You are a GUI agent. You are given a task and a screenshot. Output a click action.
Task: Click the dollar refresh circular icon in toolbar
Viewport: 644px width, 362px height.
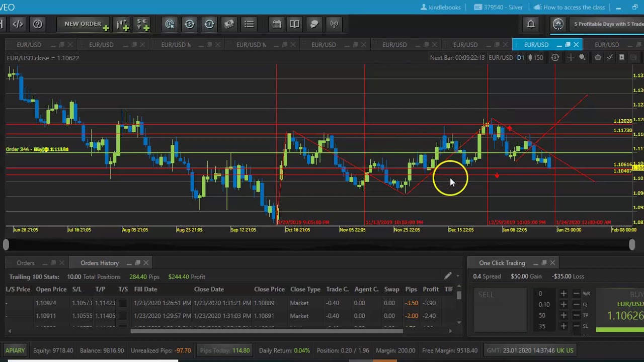(x=190, y=24)
